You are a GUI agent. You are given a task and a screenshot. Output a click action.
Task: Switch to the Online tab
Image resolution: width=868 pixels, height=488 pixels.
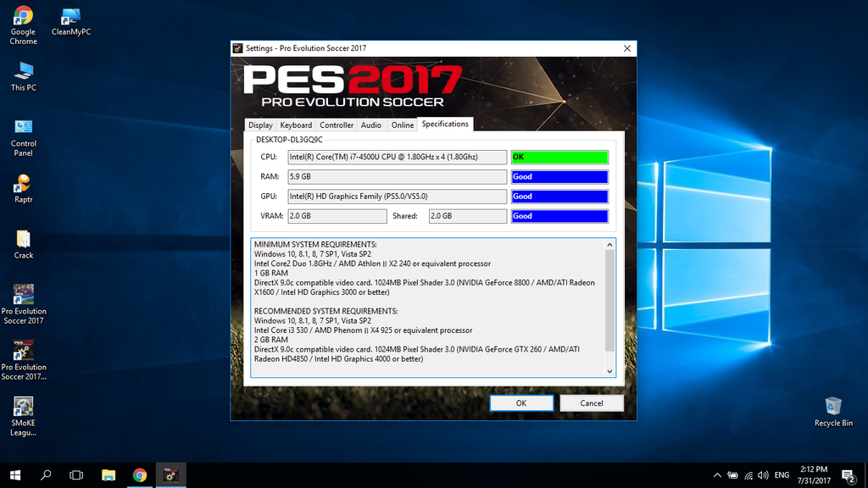tap(403, 125)
